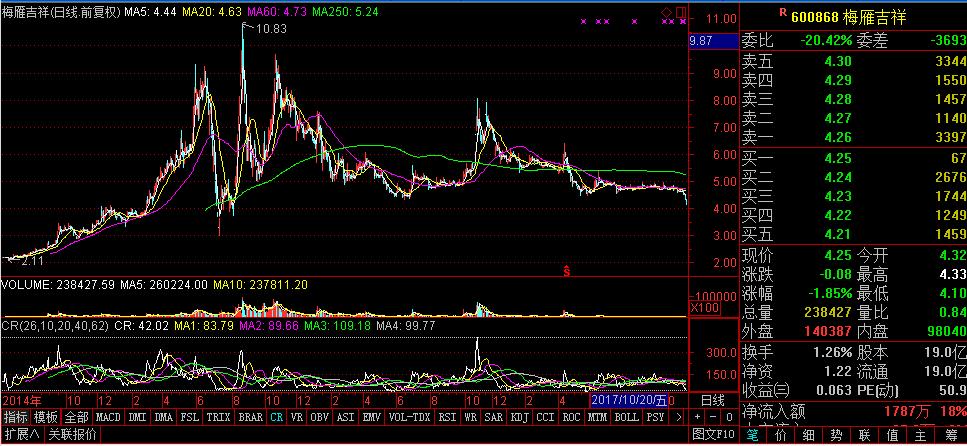Switch indicator to RSI
Image resolution: width=967 pixels, height=446 pixels.
coord(448,417)
